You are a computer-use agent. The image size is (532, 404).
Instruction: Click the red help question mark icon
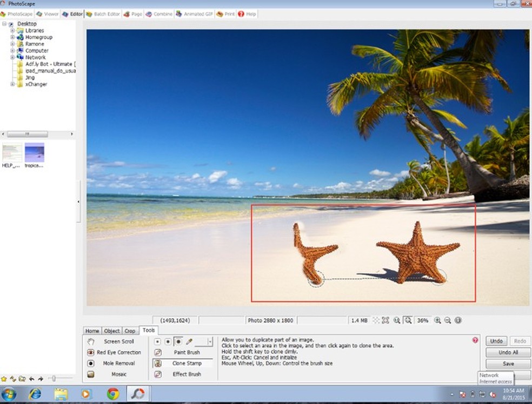click(475, 340)
